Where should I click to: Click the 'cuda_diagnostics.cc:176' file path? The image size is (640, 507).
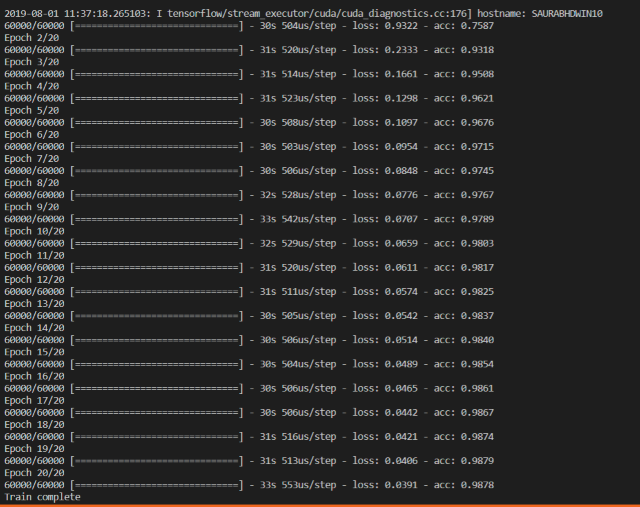click(404, 13)
